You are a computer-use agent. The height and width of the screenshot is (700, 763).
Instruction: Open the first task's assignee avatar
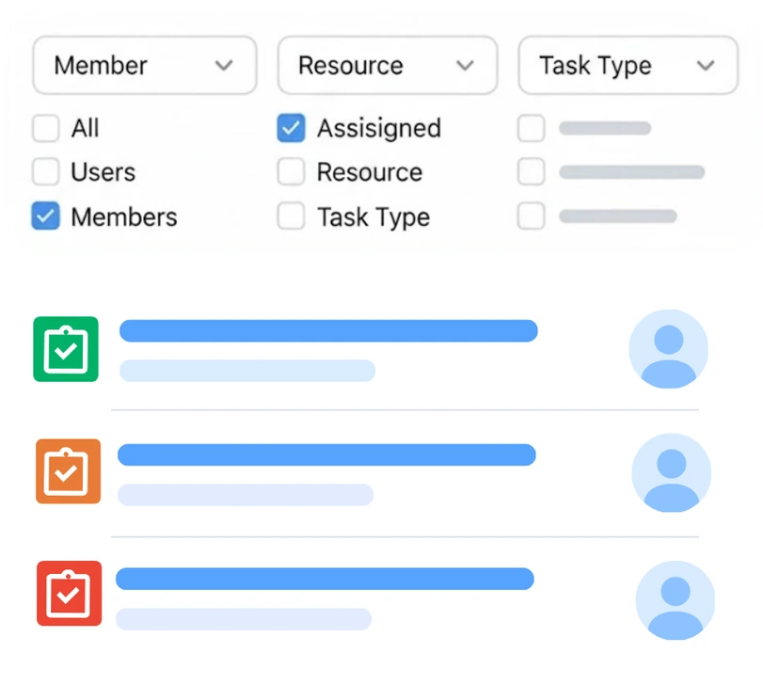(668, 349)
